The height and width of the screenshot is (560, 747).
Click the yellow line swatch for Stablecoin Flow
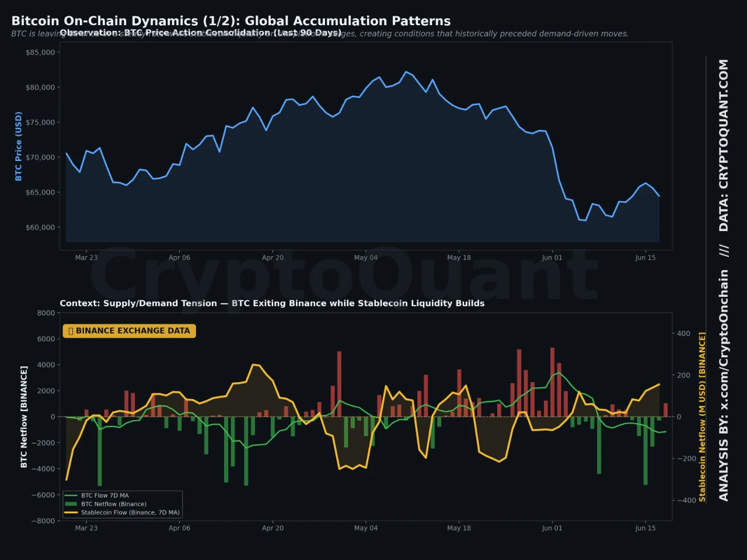click(x=71, y=513)
